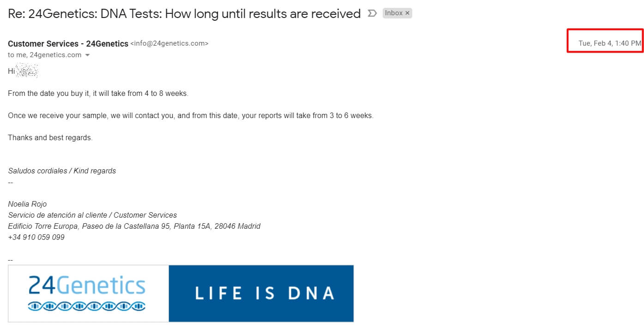Screen dimensions: 644x327
Task: Click the Noelia Rojo signature name
Action: pos(27,204)
